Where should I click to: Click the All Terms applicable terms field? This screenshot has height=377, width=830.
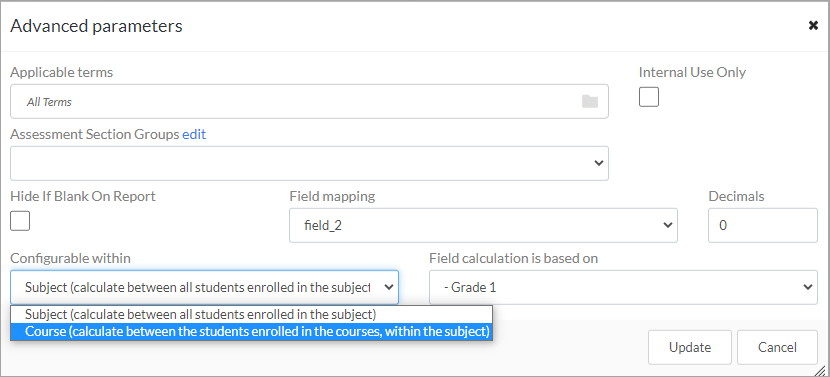pos(309,101)
